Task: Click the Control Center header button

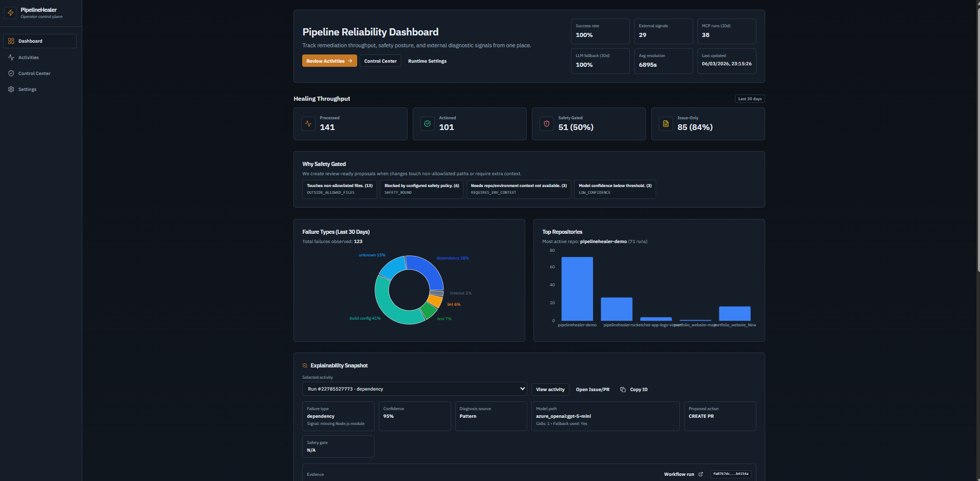Action: coord(380,61)
